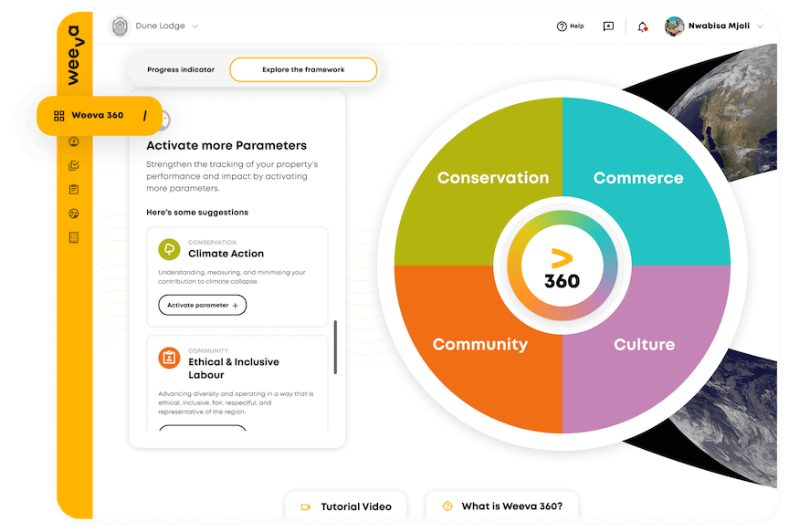Switch to the Progress indicator tab
This screenshot has width=789, height=532.
click(181, 69)
